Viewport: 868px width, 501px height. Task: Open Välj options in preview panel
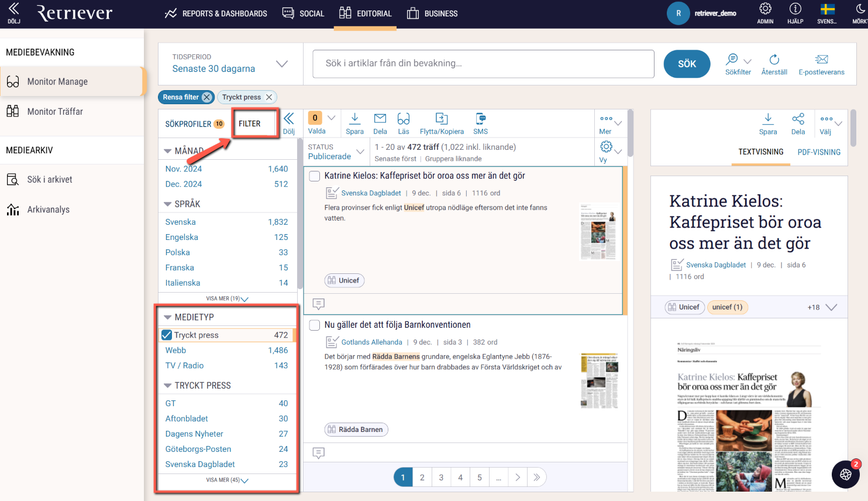831,123
